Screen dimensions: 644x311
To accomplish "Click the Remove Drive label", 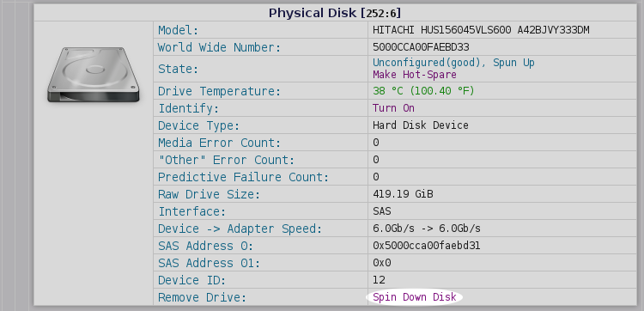I will (x=202, y=297).
